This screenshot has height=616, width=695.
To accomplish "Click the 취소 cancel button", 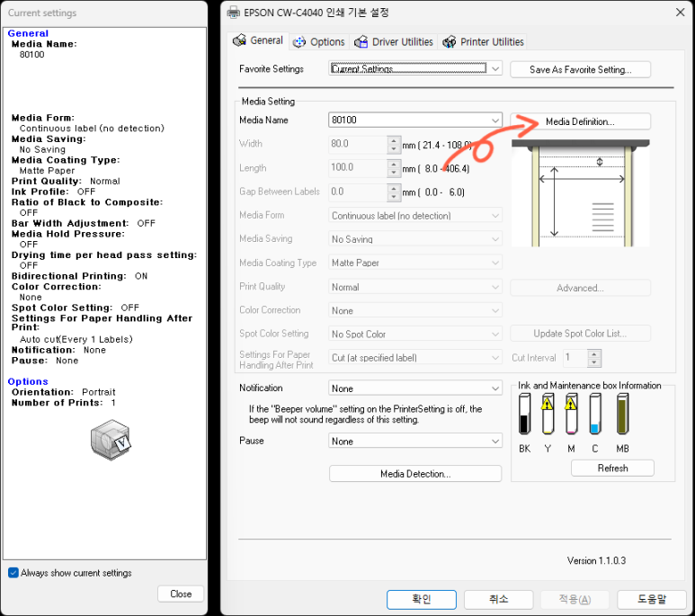I will point(499,599).
